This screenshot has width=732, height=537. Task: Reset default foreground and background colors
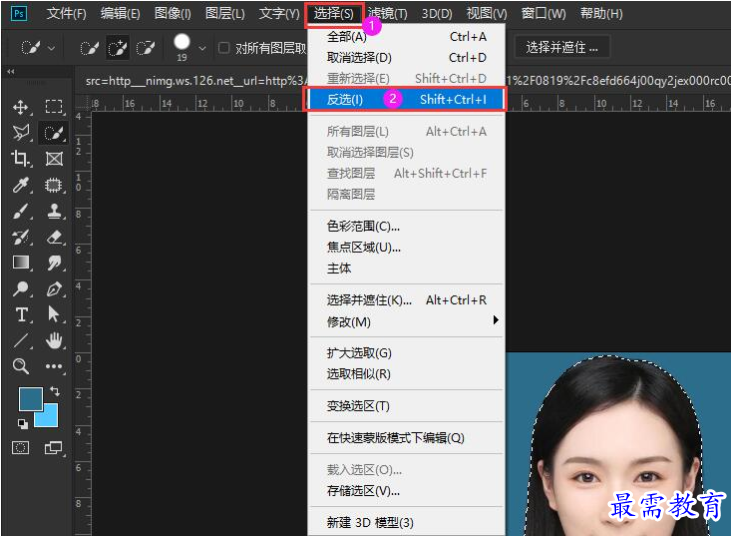pos(22,424)
